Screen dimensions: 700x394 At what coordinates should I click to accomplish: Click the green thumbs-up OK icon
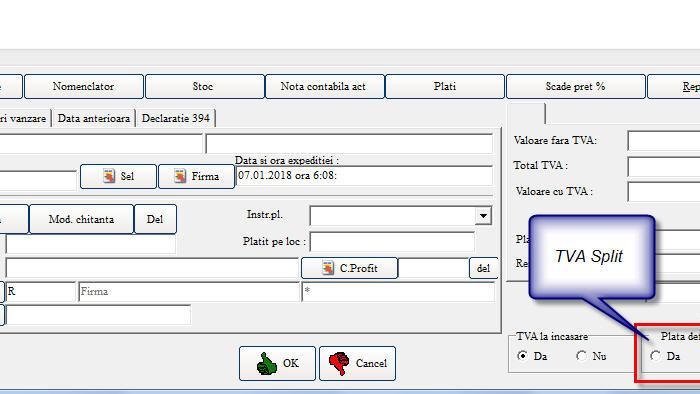click(267, 364)
